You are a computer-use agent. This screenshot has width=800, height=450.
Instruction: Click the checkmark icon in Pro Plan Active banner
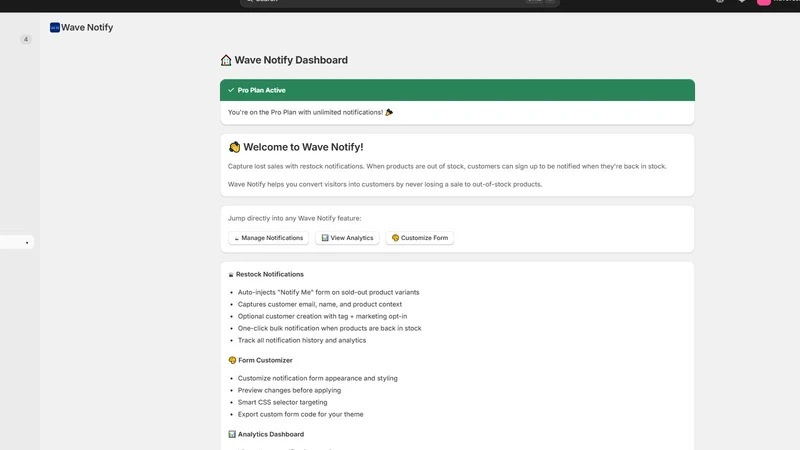[231, 90]
